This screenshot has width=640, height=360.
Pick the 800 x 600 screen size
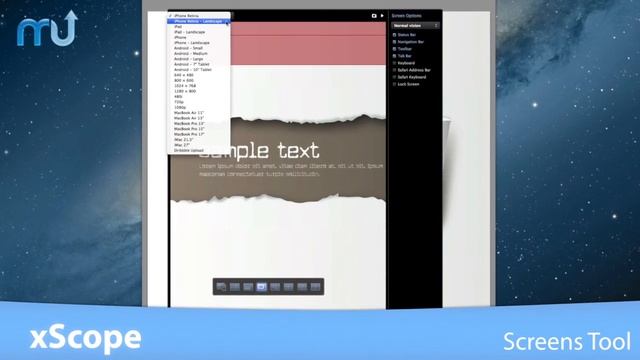[x=199, y=80]
